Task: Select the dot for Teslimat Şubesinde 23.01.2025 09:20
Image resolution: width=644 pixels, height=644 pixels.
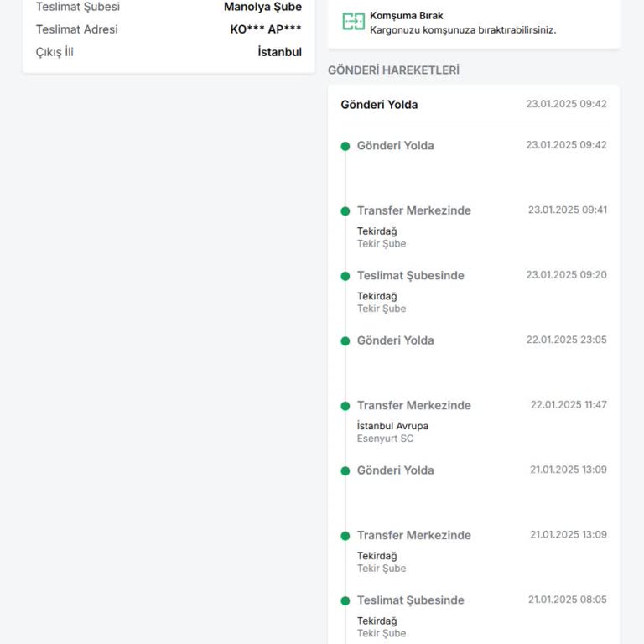Action: (x=345, y=276)
